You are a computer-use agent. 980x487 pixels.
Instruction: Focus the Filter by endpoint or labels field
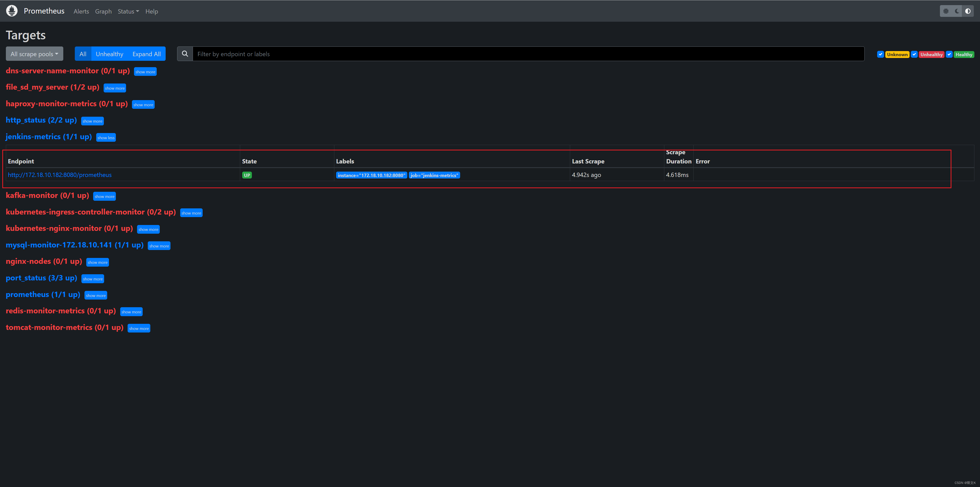529,54
